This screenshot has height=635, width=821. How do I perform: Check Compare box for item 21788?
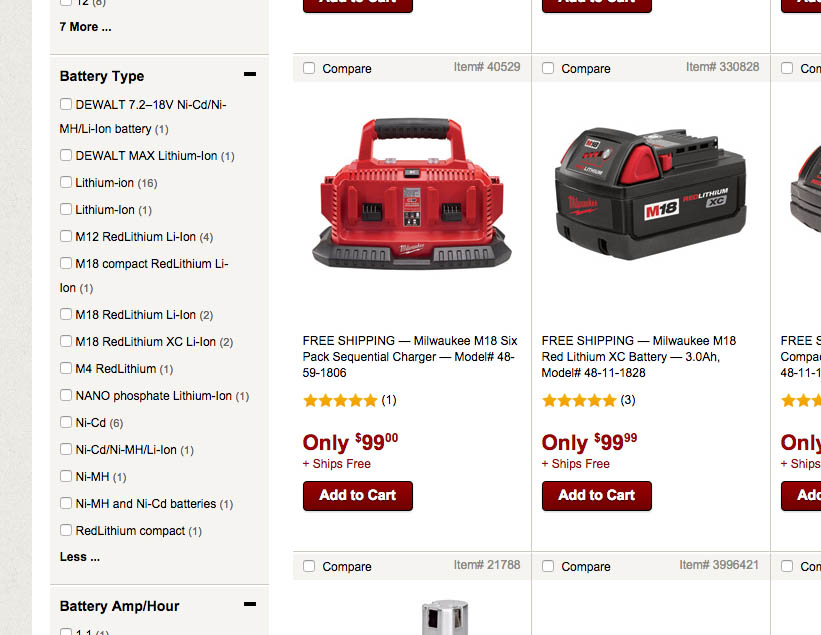click(309, 566)
